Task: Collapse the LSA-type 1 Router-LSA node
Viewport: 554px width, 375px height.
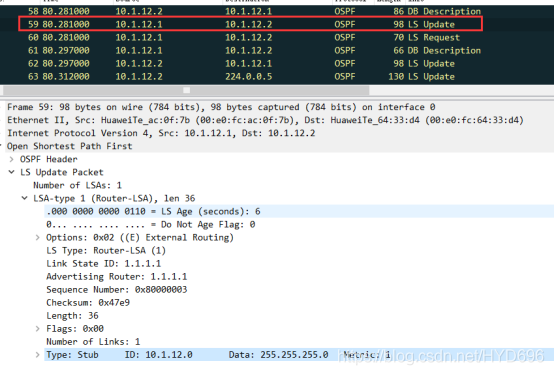Action: tap(24, 198)
